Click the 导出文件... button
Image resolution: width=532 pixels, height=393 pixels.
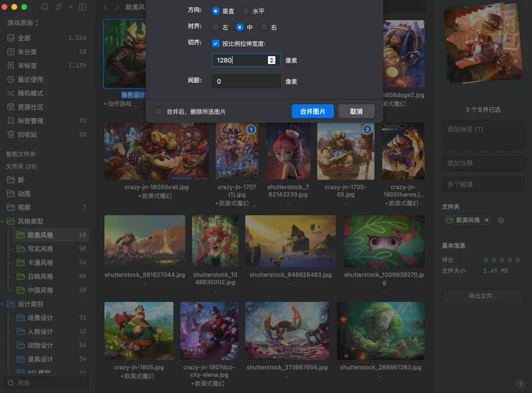[x=483, y=296]
